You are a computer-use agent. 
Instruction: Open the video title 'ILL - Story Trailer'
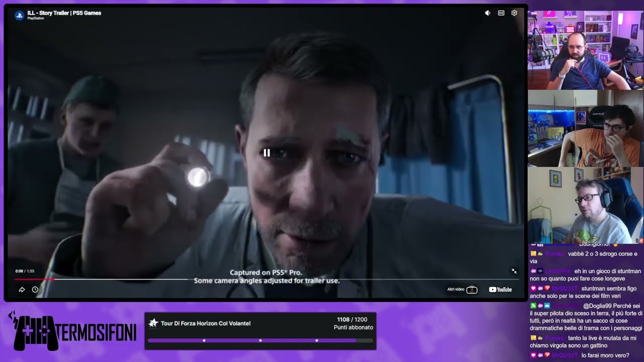click(64, 13)
